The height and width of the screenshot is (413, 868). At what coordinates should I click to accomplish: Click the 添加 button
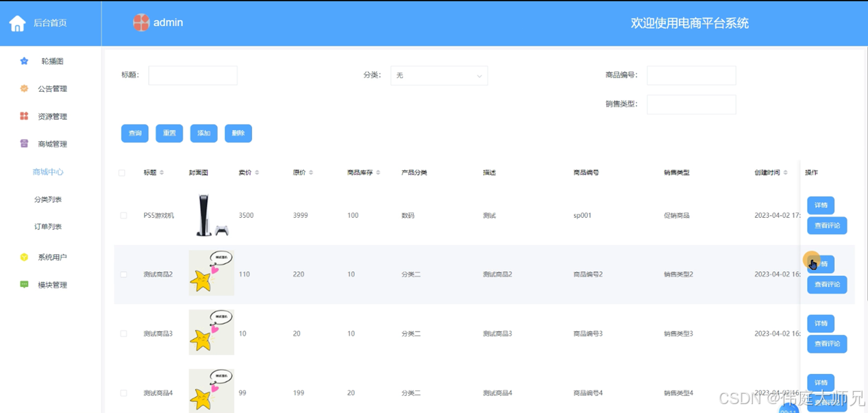[x=204, y=133]
